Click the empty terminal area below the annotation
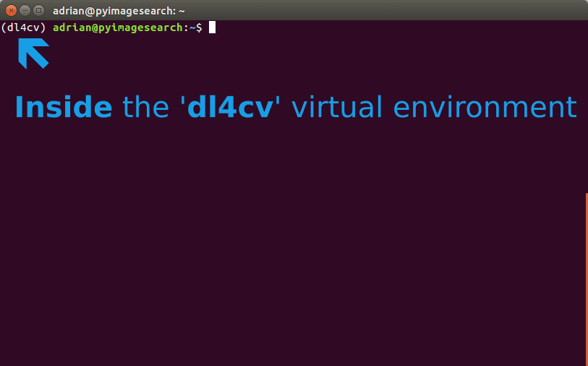The image size is (588, 366). pyautogui.click(x=292, y=244)
